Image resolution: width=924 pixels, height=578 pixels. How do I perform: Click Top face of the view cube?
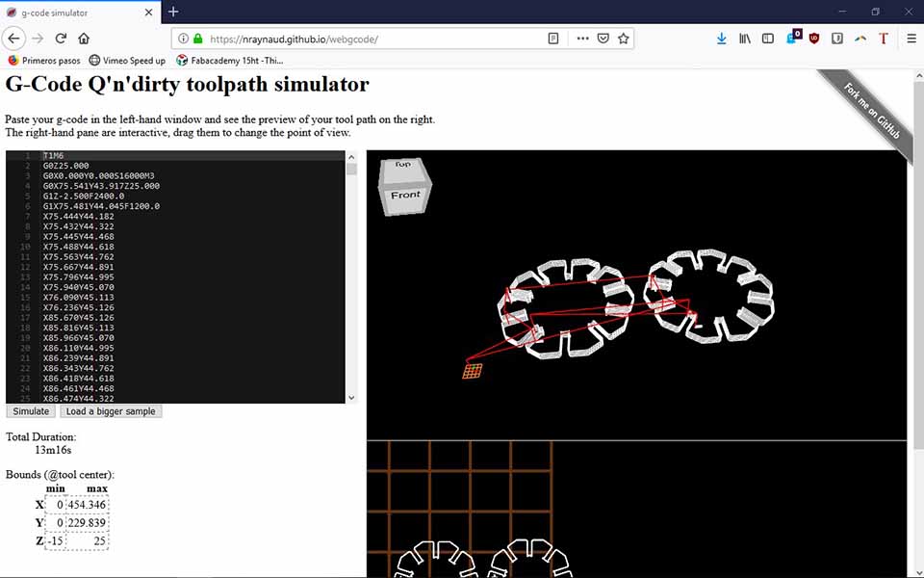(403, 165)
